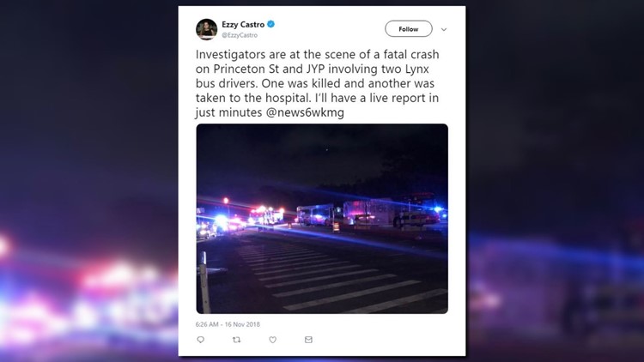This screenshot has width=644, height=362.
Task: Follow Ezzy Castro
Action: 408,28
